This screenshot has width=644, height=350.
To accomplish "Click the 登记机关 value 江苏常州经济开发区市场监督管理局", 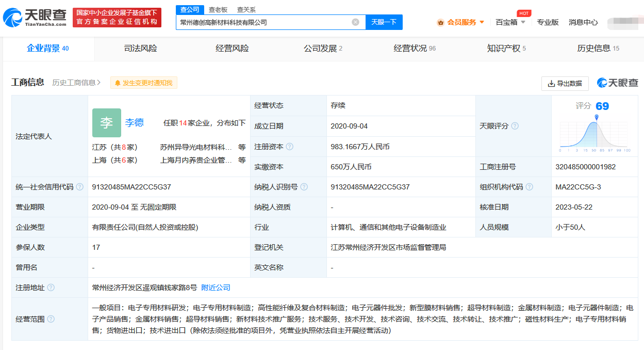I will pos(388,247).
